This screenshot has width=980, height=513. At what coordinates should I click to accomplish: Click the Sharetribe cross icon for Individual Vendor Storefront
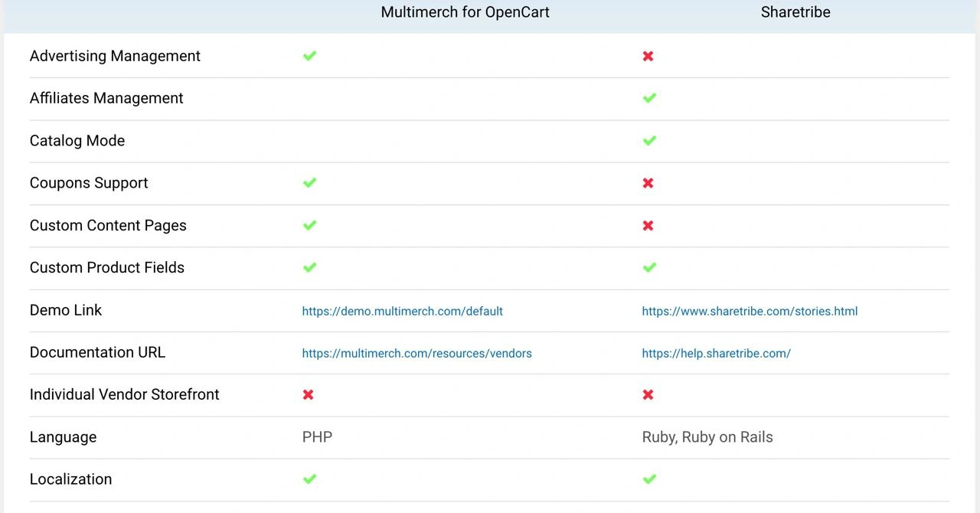(x=648, y=394)
